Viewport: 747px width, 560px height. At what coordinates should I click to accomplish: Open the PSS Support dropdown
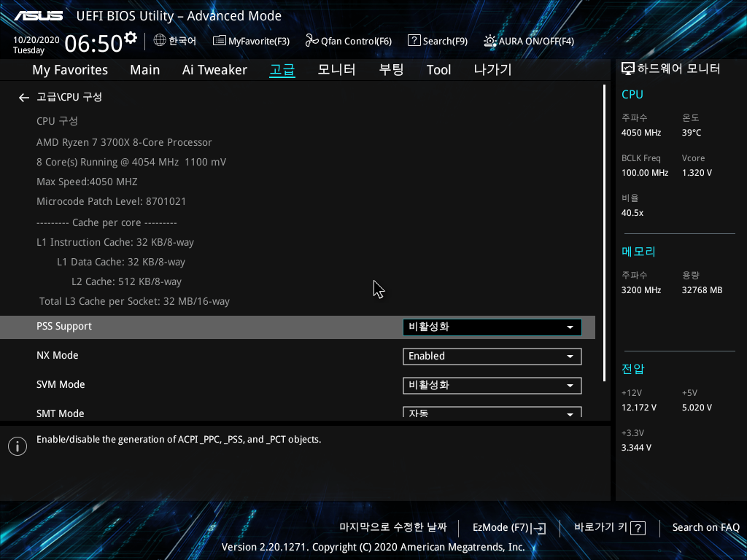click(x=492, y=327)
